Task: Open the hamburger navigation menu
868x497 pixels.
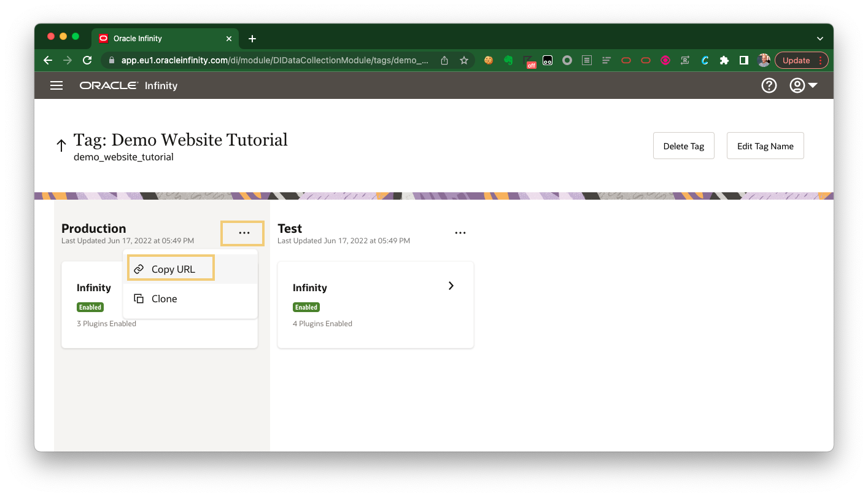Action: pos(56,85)
